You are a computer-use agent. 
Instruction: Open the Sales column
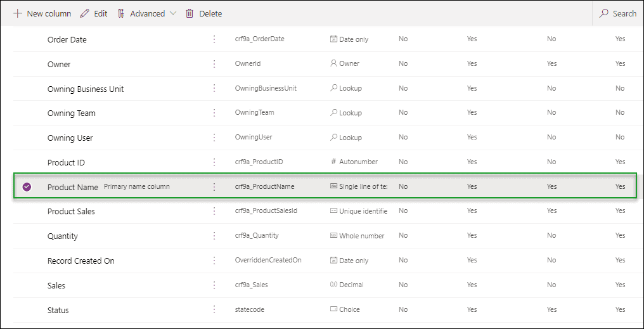point(56,285)
